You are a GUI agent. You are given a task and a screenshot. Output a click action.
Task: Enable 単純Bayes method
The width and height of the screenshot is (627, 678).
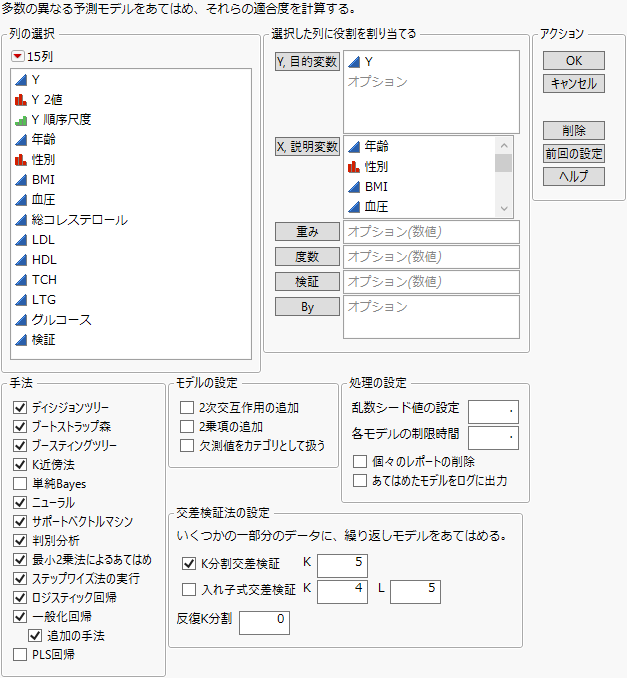click(x=20, y=483)
